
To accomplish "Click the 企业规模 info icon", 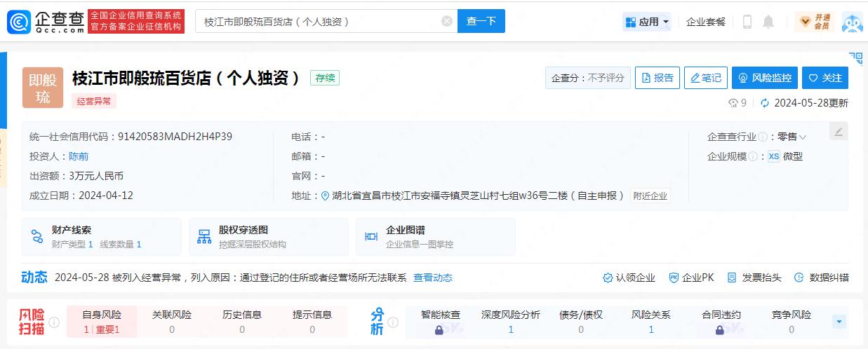I will [752, 156].
